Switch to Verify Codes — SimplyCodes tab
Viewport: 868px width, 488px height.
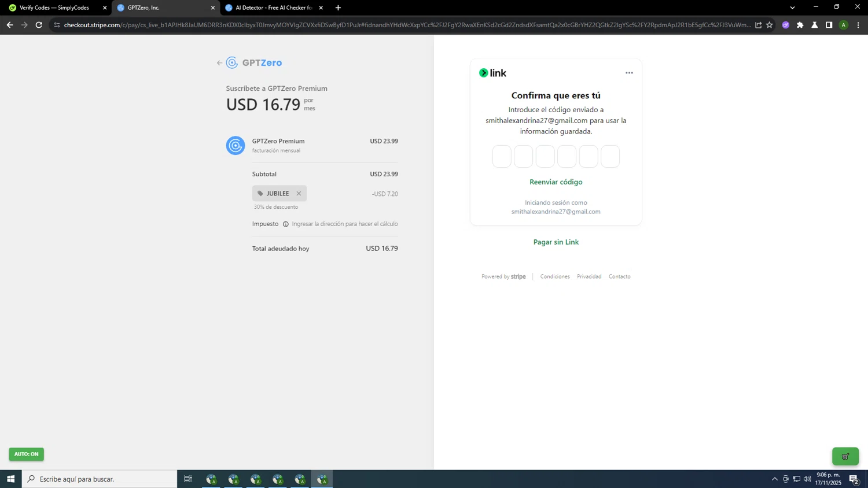click(x=54, y=8)
